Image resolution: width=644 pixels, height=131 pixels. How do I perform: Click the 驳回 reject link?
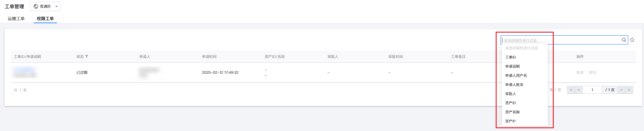[592, 73]
